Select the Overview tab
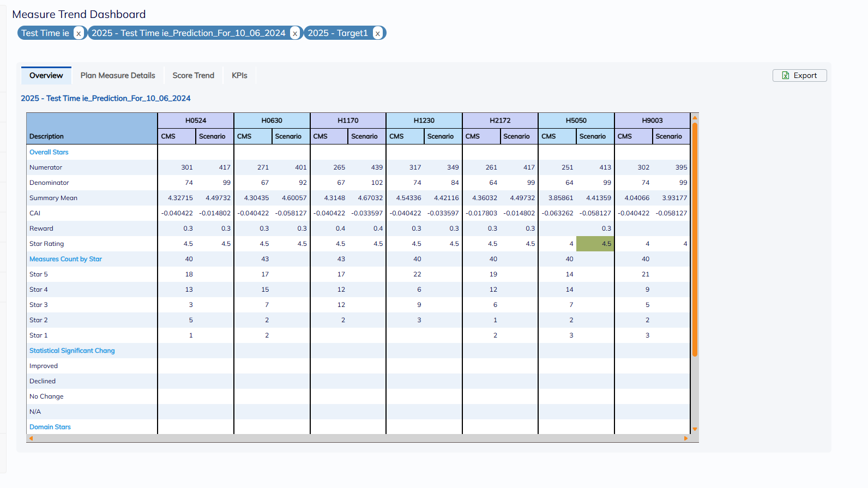Image resolution: width=868 pixels, height=488 pixels. (46, 76)
